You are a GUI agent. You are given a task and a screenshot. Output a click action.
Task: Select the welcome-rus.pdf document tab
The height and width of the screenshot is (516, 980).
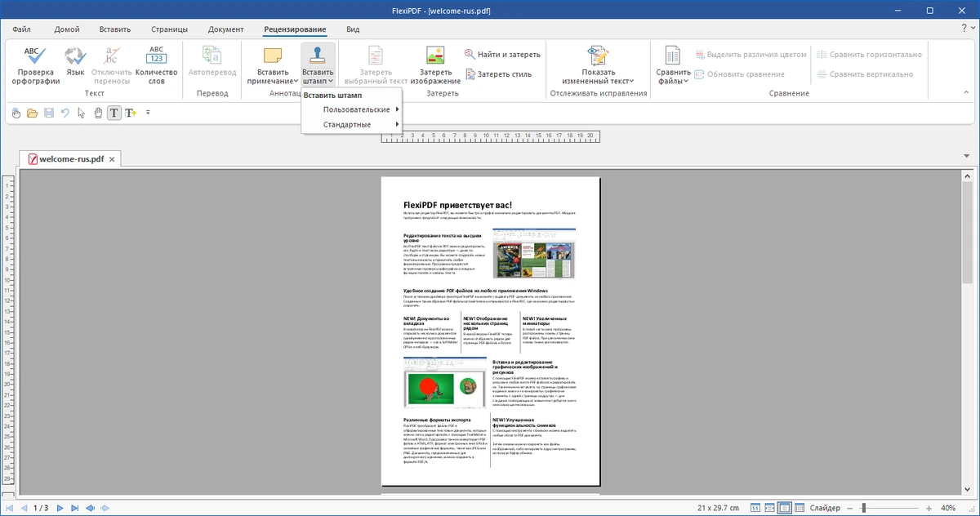71,158
